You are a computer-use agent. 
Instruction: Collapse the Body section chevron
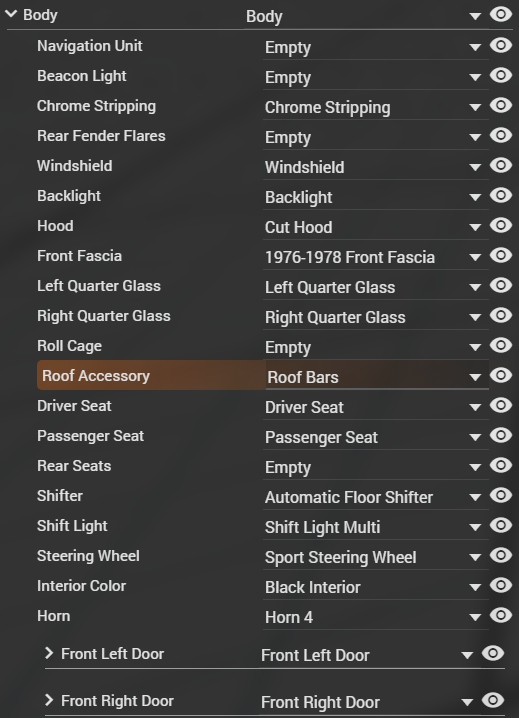point(11,14)
